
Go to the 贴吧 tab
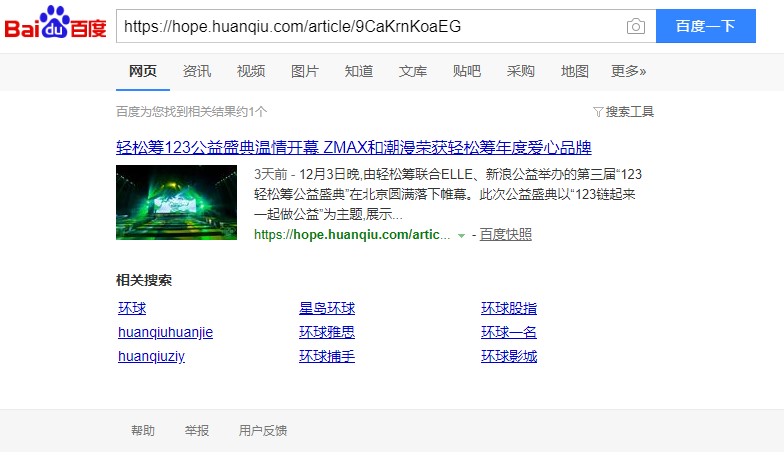(466, 71)
